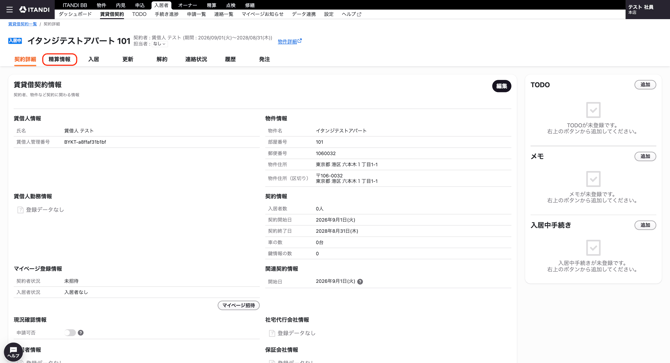Viewport: 670px width, 363px height.
Task: Switch to the 連絡状況 tab
Action: 196,59
